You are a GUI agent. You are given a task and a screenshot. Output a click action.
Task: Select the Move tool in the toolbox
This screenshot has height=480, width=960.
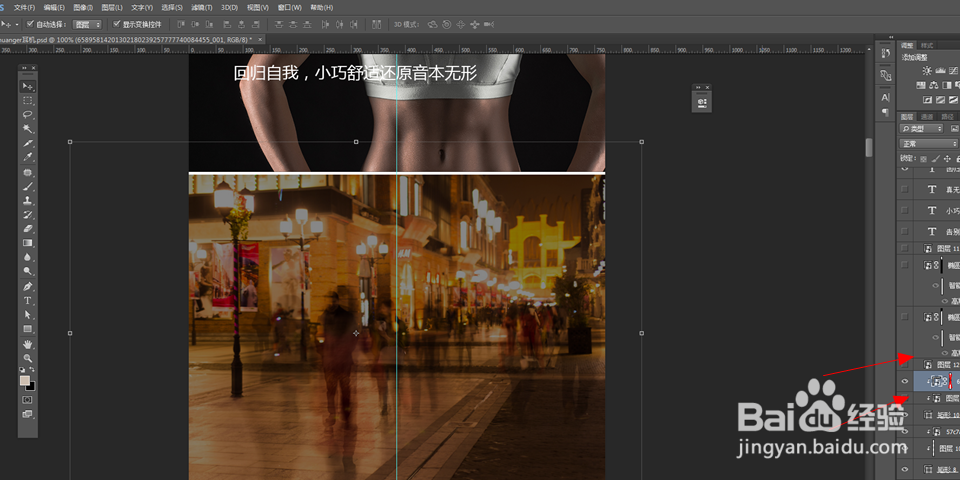pos(28,86)
